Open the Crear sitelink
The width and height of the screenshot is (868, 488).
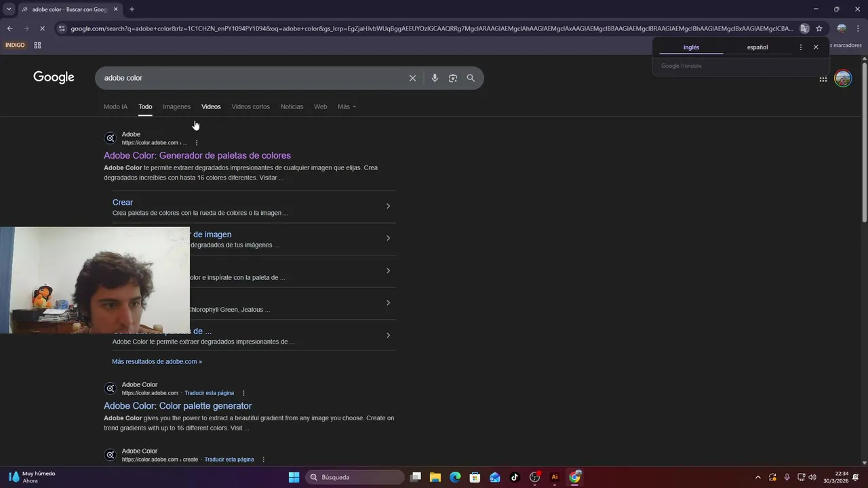(123, 202)
